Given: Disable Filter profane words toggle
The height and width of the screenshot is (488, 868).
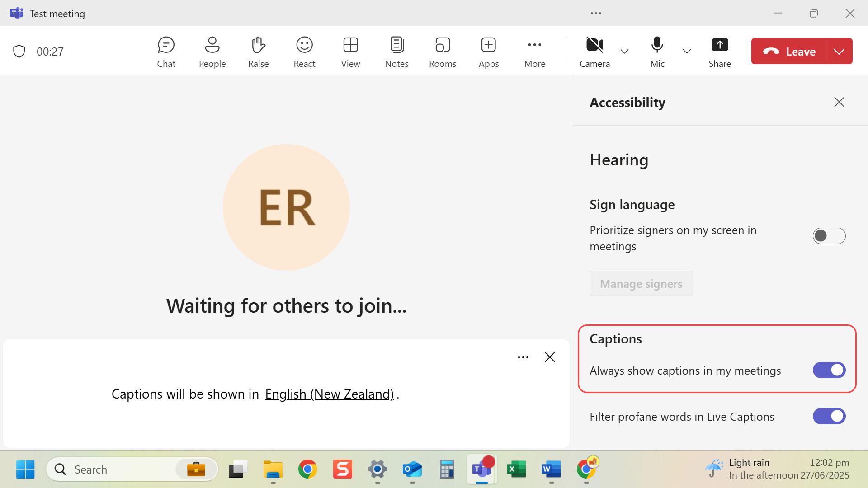Looking at the screenshot, I should click(x=829, y=416).
